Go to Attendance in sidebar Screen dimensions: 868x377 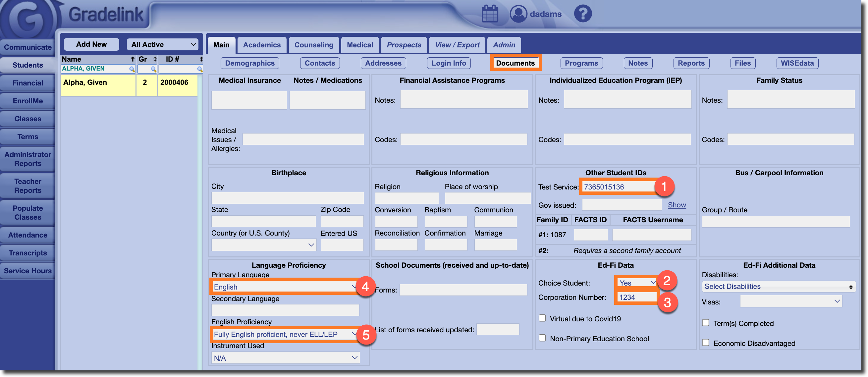pyautogui.click(x=27, y=235)
